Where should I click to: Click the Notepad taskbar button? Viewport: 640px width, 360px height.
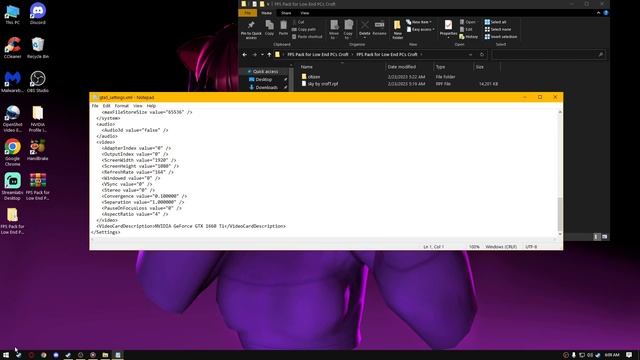pos(118,355)
